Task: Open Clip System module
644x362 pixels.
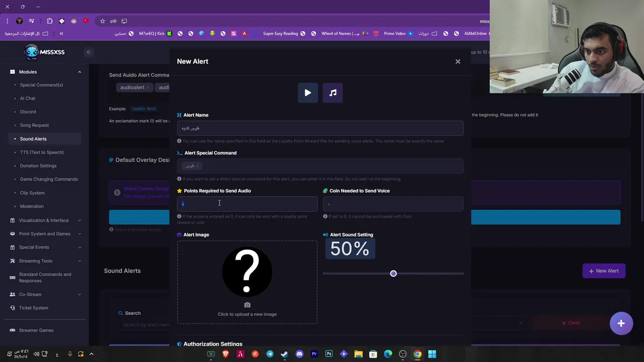Action: coord(32,193)
